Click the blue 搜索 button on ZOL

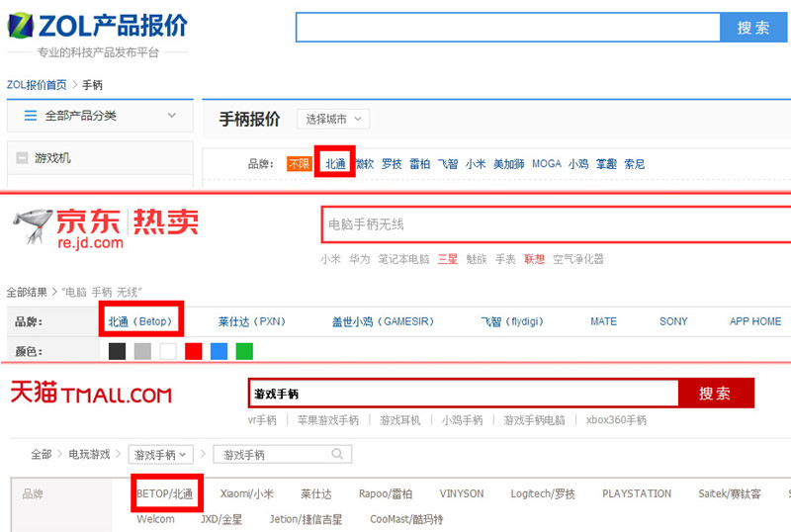point(753,28)
